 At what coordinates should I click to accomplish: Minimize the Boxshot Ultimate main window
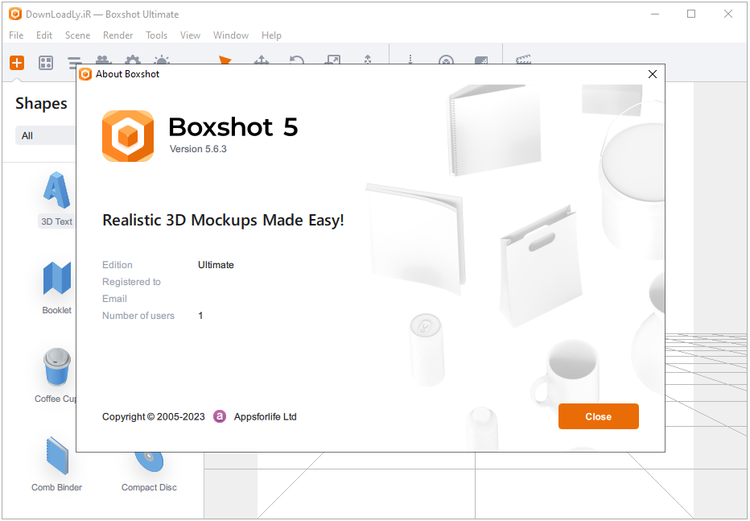655,14
